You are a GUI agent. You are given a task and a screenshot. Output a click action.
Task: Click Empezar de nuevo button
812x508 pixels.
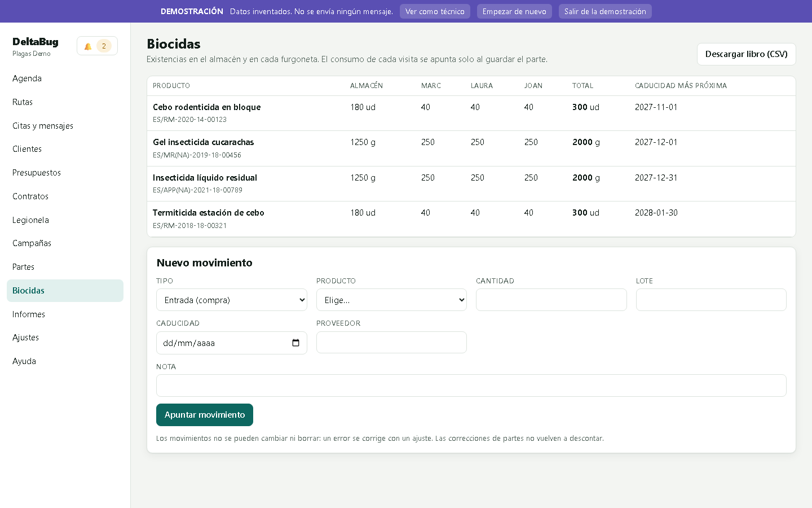[x=514, y=11]
